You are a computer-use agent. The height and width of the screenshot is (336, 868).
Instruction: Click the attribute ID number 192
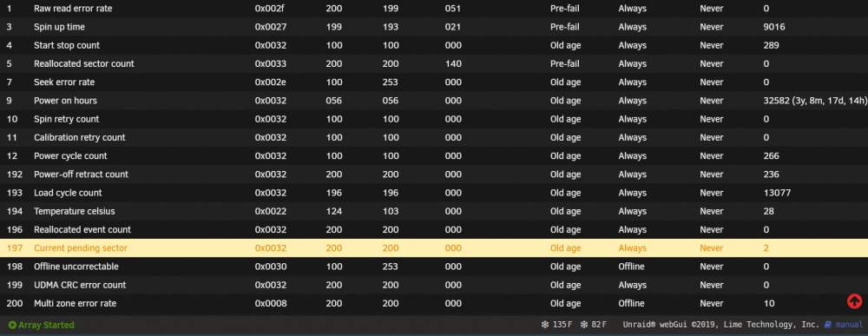[15, 175]
